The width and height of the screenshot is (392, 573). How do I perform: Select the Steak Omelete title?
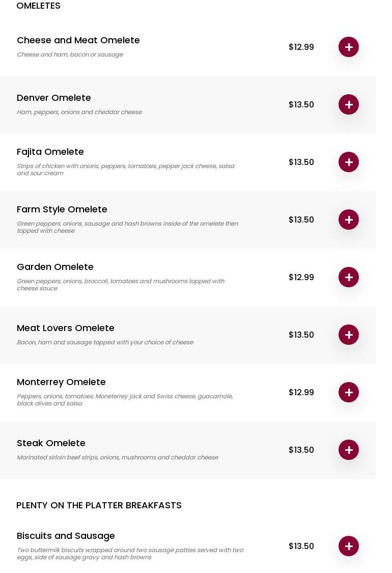coord(51,443)
